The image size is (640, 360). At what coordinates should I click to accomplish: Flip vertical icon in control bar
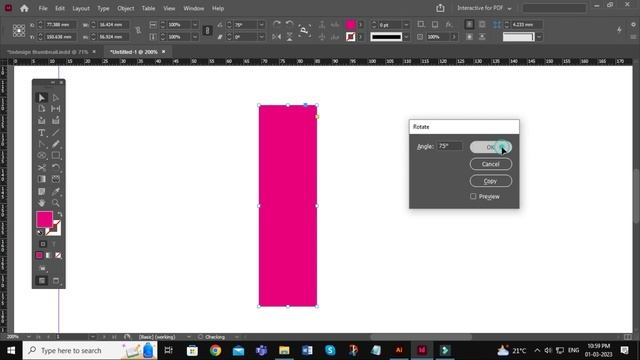[289, 37]
